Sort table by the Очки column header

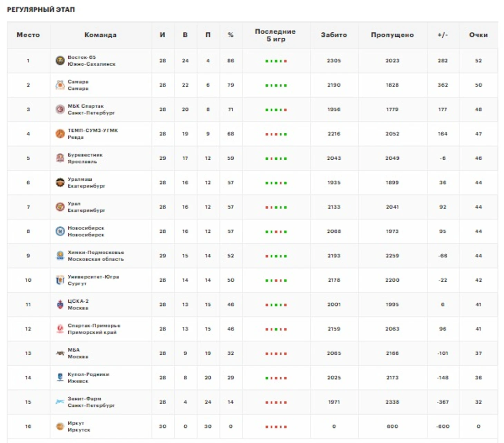coord(478,35)
